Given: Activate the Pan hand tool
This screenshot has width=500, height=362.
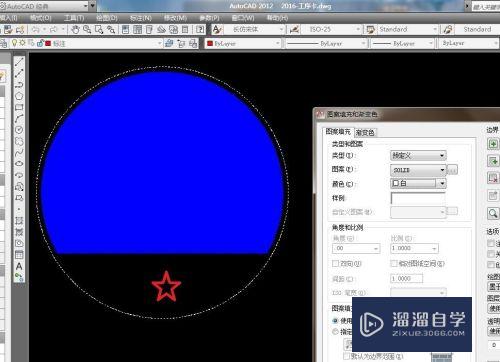Looking at the screenshot, I should (x=75, y=30).
